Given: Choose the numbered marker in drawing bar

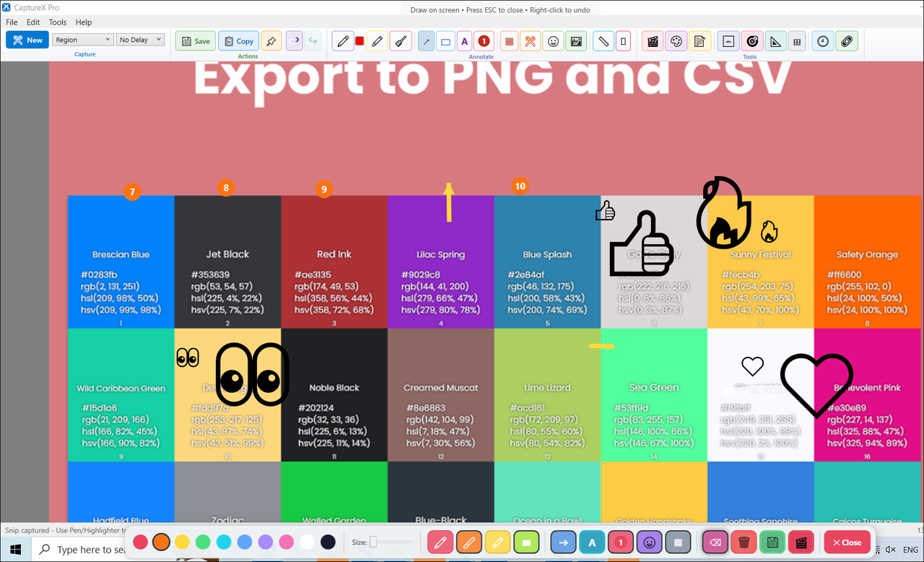Looking at the screenshot, I should tap(621, 542).
